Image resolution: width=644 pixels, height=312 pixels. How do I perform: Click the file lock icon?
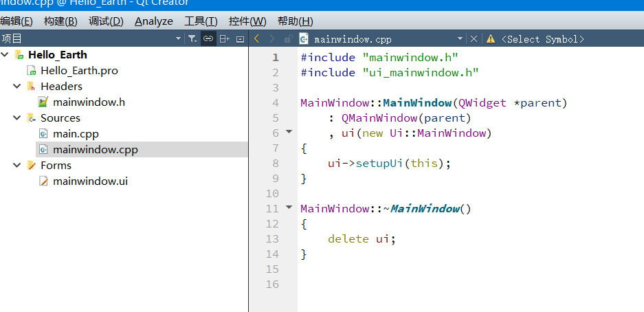click(288, 39)
